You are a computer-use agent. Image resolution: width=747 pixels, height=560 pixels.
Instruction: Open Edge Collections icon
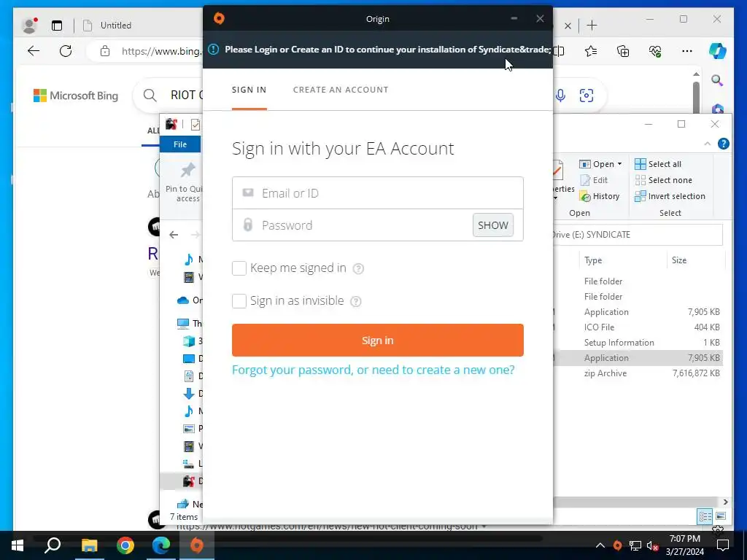[623, 51]
